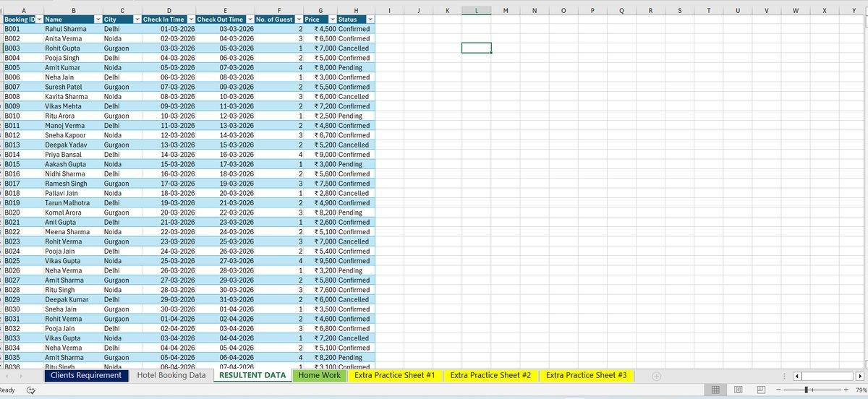Click the name cell Priya Bansal
Image resolution: width=868 pixels, height=399 pixels.
(72, 154)
